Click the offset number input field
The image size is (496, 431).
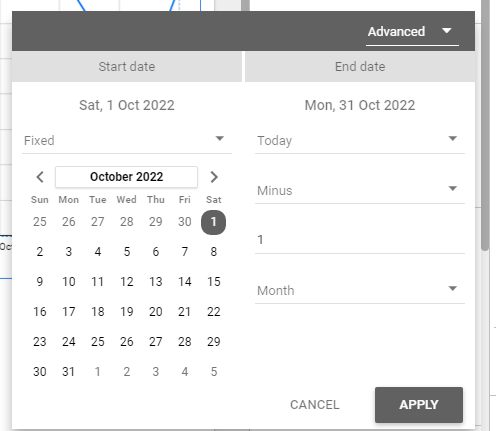pyautogui.click(x=360, y=240)
